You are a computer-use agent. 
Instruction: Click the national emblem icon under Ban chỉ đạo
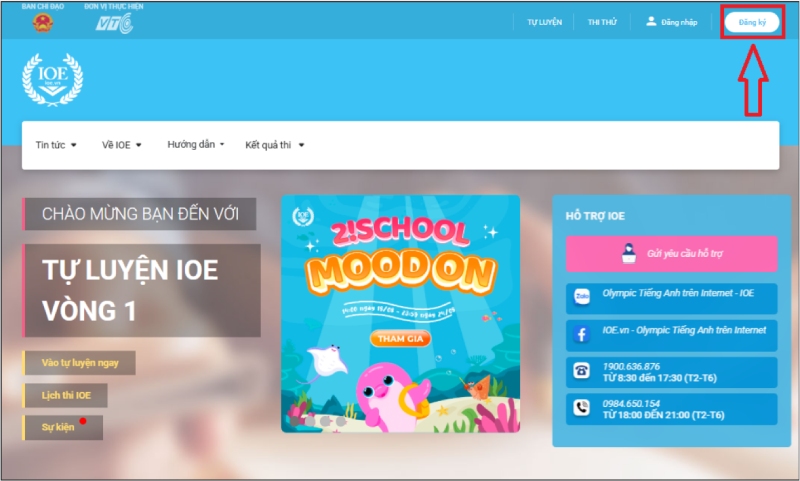(43, 22)
